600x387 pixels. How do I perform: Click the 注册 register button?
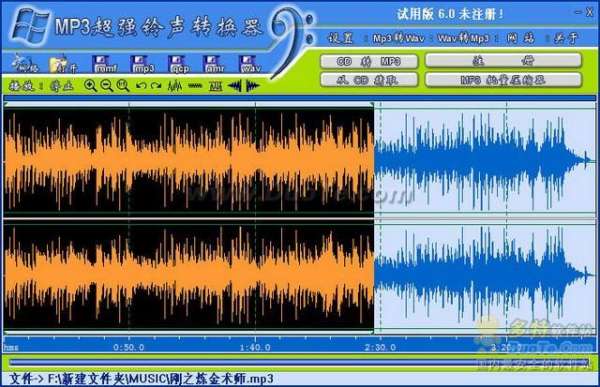coord(504,60)
